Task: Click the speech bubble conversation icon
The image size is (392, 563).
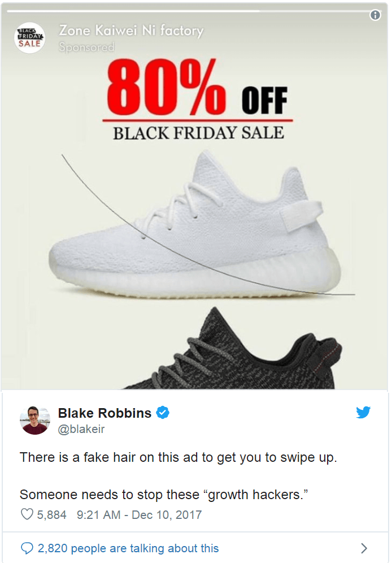Action: coord(27,548)
